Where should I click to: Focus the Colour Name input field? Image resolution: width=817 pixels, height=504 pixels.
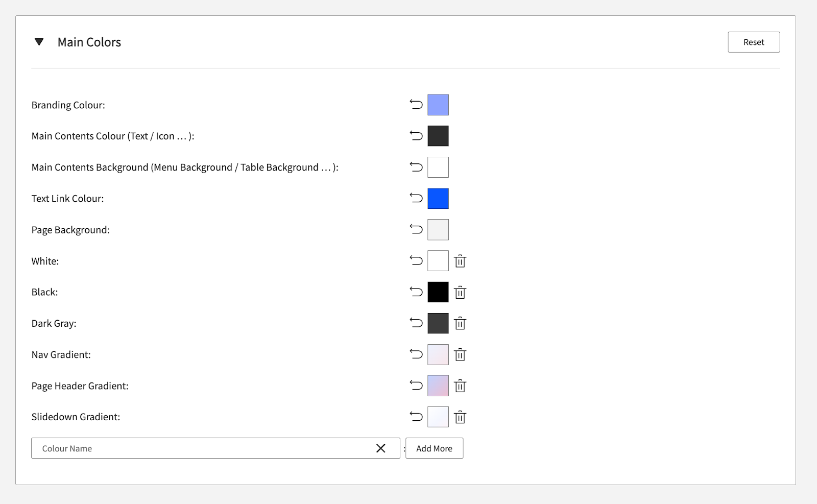pos(204,448)
